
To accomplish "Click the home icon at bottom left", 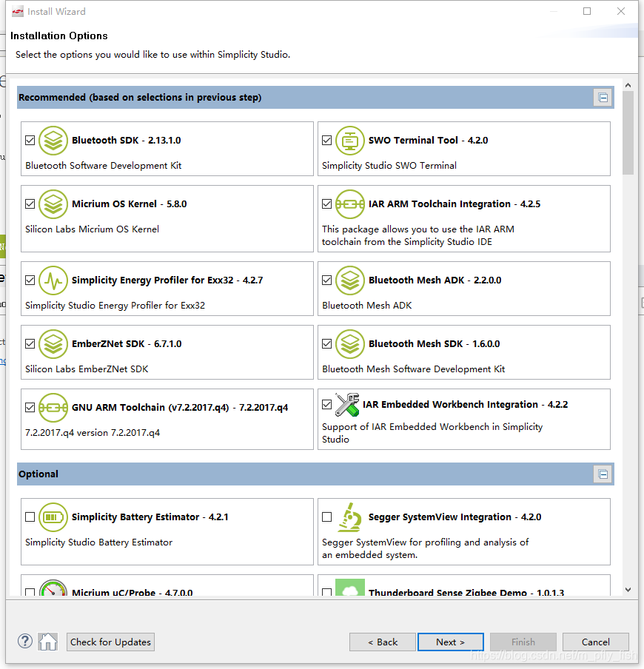I will click(48, 642).
